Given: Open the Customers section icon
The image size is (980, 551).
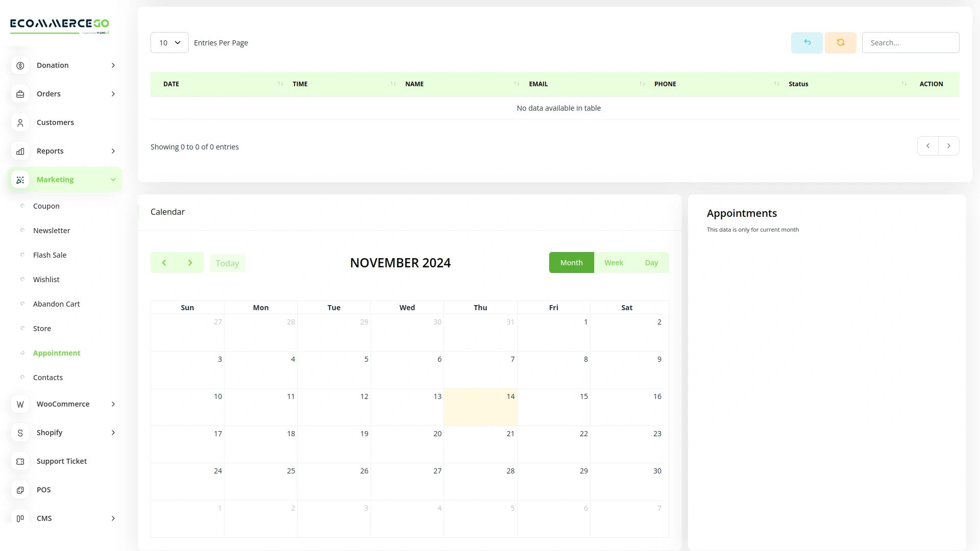Looking at the screenshot, I should click(x=20, y=122).
